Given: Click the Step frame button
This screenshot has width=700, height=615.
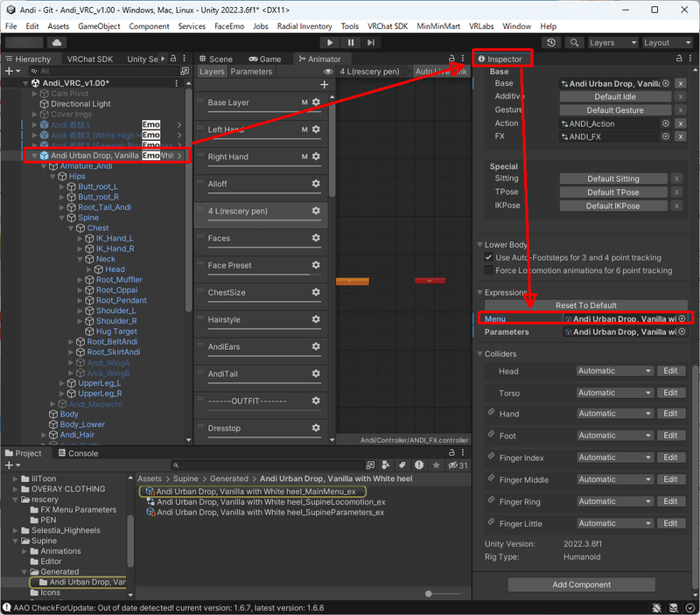Looking at the screenshot, I should 371,42.
